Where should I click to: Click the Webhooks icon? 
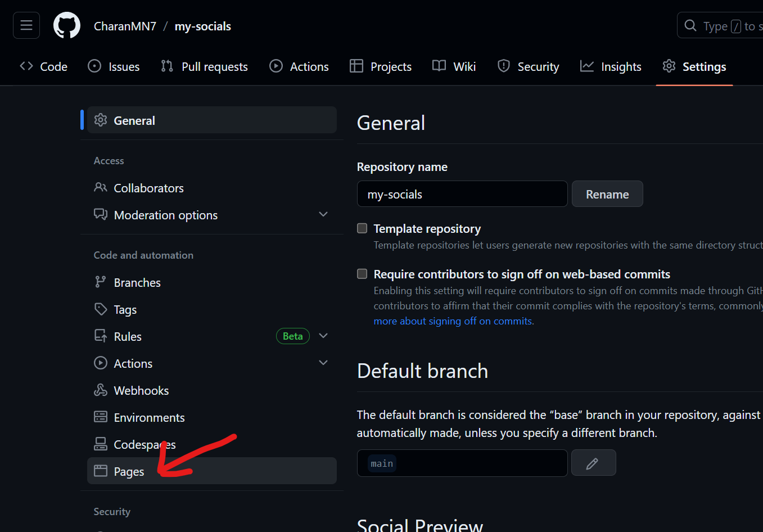point(101,390)
